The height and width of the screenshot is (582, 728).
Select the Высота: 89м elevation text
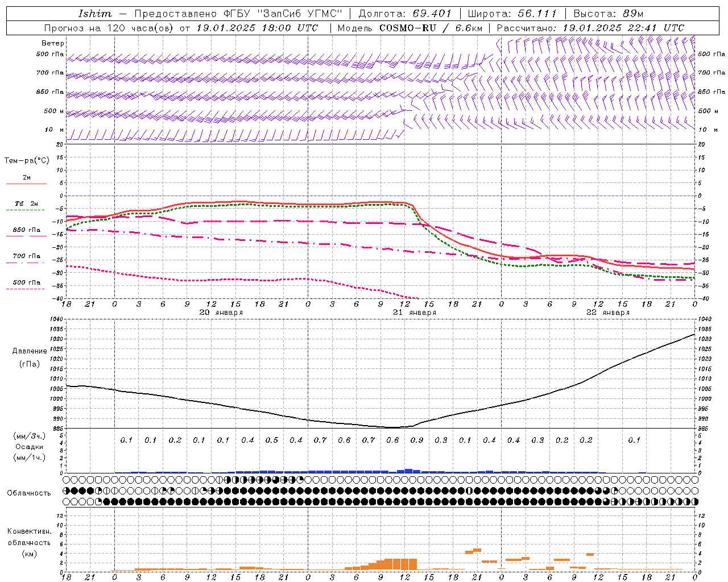pos(608,14)
